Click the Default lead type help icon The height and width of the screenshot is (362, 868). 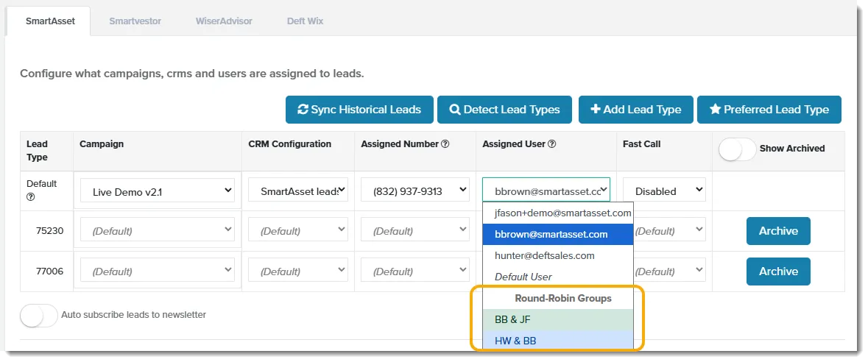(x=30, y=197)
